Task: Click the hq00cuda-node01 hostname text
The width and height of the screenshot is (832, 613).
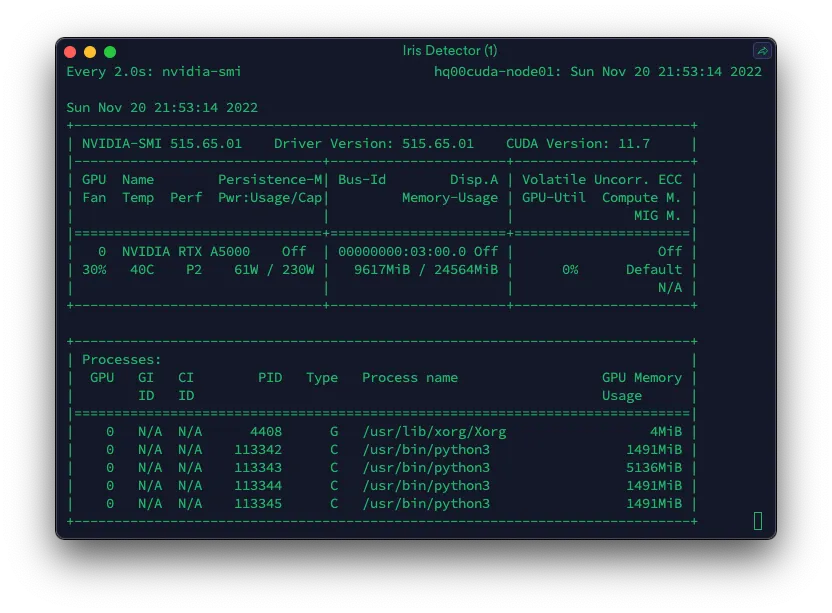Action: pyautogui.click(x=495, y=72)
